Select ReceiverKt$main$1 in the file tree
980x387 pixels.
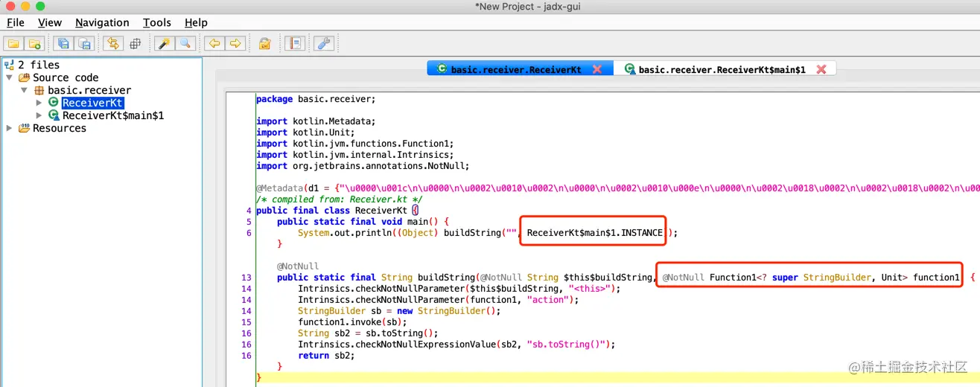[x=113, y=115]
